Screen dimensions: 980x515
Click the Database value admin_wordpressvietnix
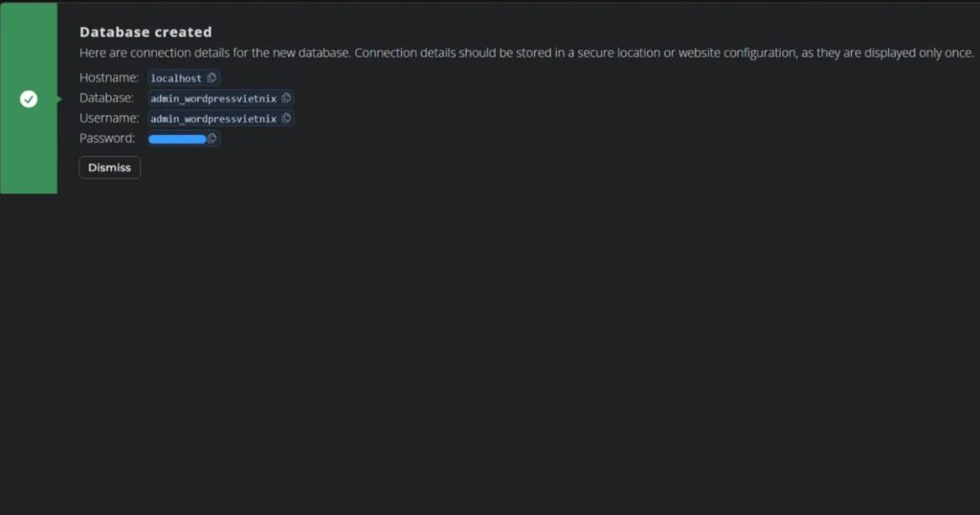click(x=212, y=99)
